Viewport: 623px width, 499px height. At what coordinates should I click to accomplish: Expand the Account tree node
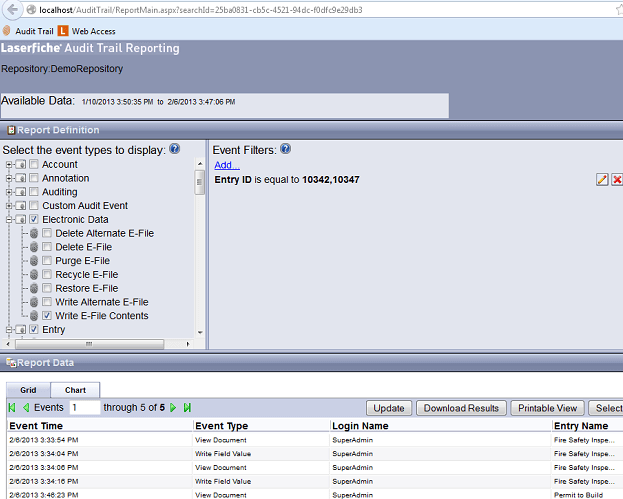coord(9,164)
